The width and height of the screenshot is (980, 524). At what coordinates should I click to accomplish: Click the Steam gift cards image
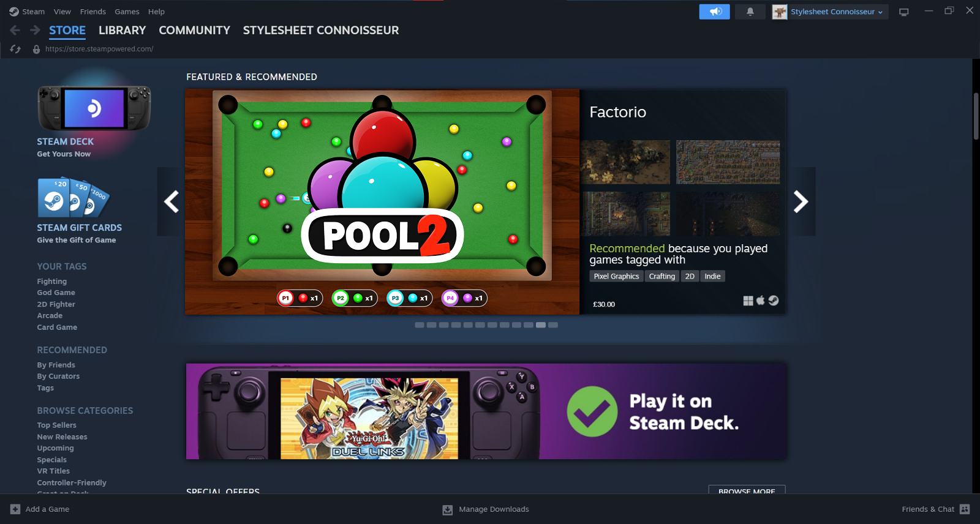pyautogui.click(x=73, y=197)
